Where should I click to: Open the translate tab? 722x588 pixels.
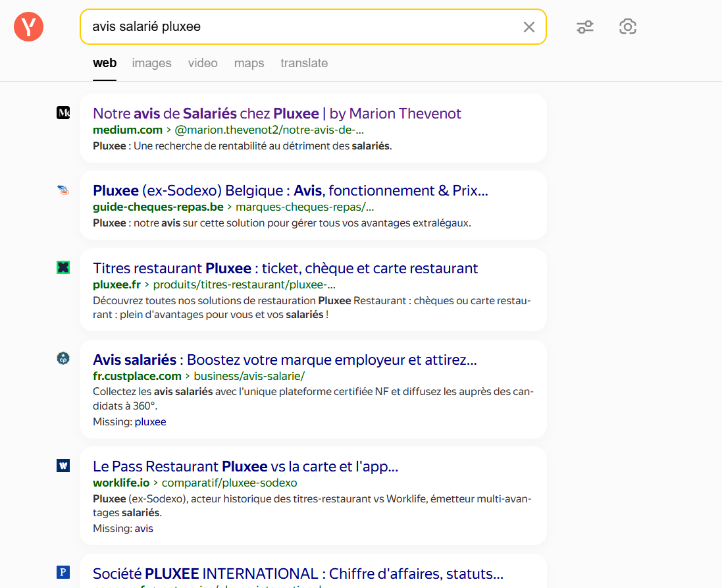pyautogui.click(x=304, y=63)
